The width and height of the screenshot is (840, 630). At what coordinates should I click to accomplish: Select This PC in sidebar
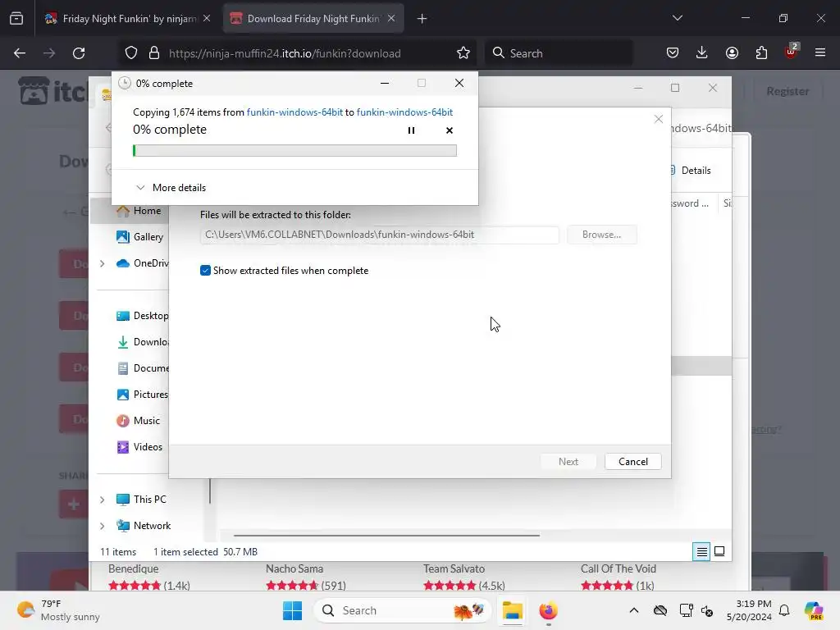(141, 500)
